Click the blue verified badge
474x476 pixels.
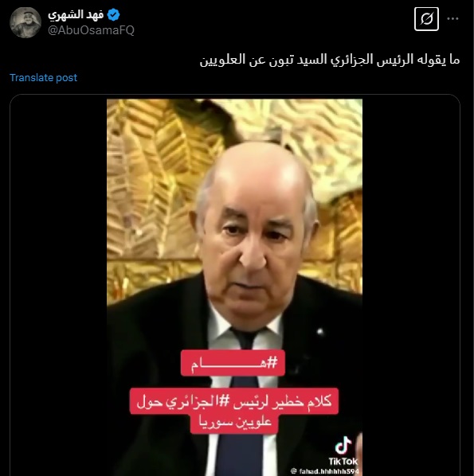114,15
